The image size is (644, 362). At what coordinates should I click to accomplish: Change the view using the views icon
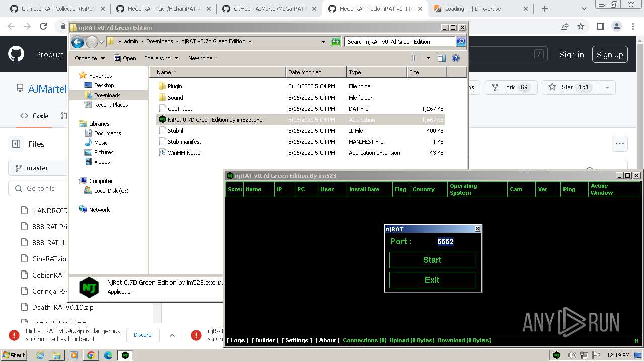(416, 58)
